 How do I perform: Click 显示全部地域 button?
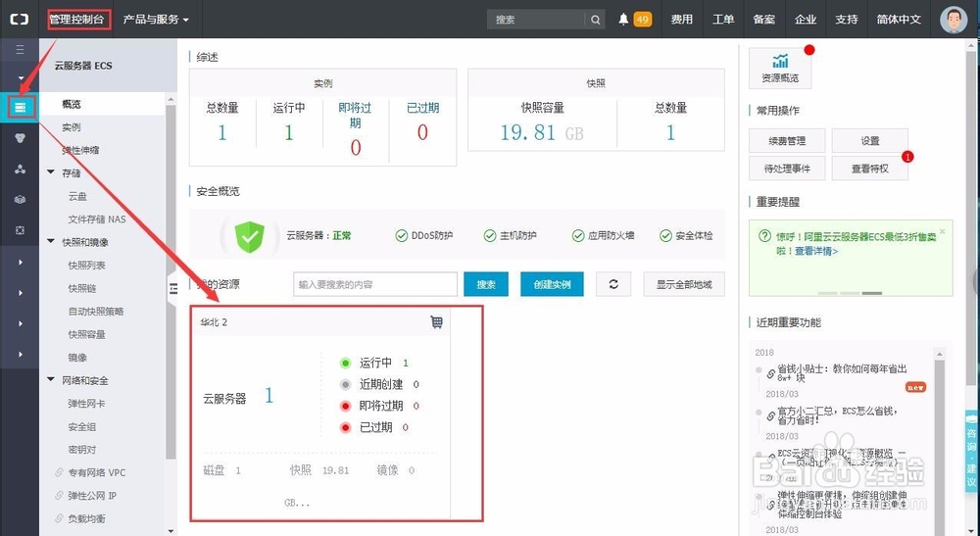[x=684, y=284]
